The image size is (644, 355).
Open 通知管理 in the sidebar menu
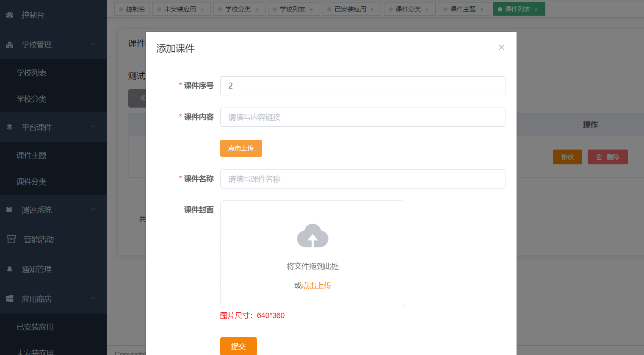coord(53,269)
